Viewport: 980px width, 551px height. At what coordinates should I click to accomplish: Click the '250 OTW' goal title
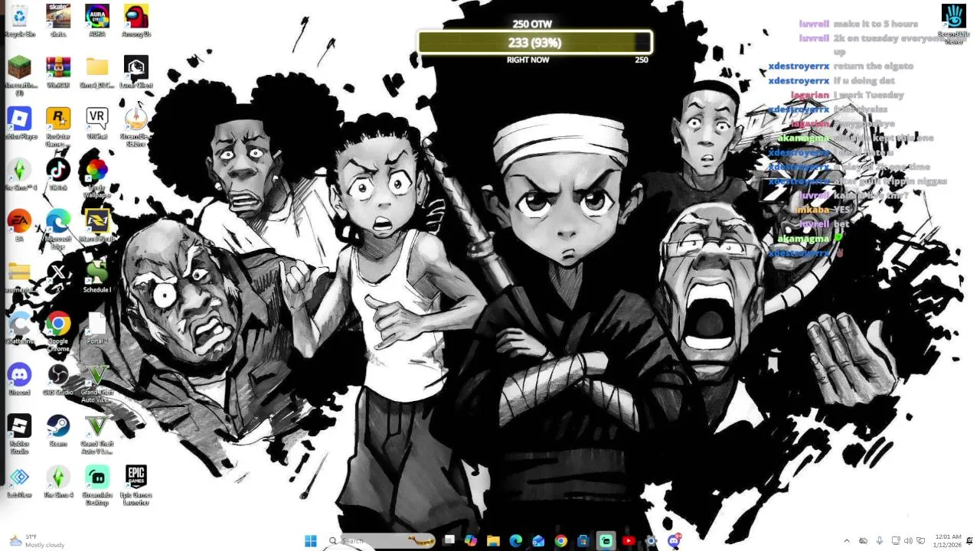tap(532, 24)
